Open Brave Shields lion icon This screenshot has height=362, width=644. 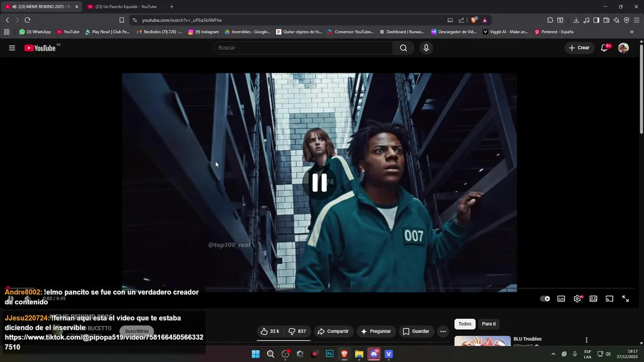[x=474, y=20]
